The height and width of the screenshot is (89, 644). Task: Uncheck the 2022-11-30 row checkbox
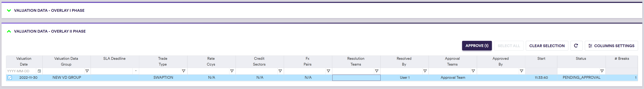[x=10, y=78]
